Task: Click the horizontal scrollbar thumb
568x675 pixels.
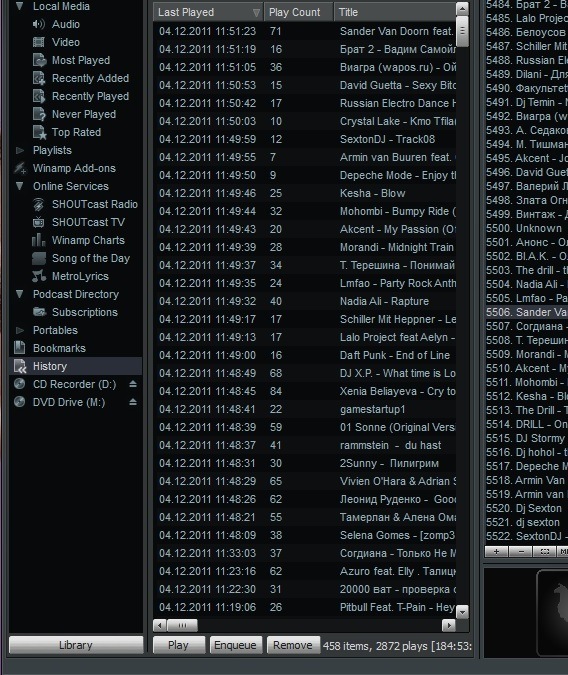Action: coord(182,625)
